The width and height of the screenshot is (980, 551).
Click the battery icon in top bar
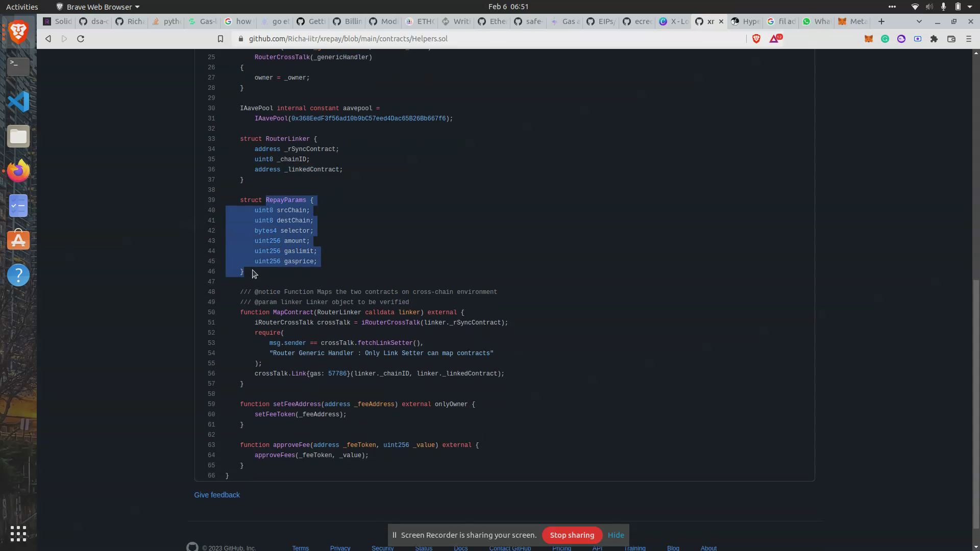(958, 7)
